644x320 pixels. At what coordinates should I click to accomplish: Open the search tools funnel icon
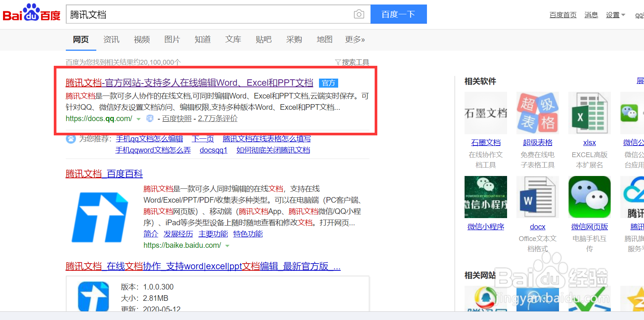pos(338,62)
